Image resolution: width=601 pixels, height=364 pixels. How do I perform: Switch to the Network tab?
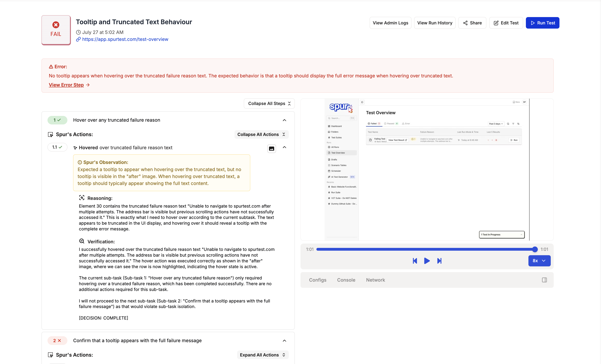click(375, 280)
